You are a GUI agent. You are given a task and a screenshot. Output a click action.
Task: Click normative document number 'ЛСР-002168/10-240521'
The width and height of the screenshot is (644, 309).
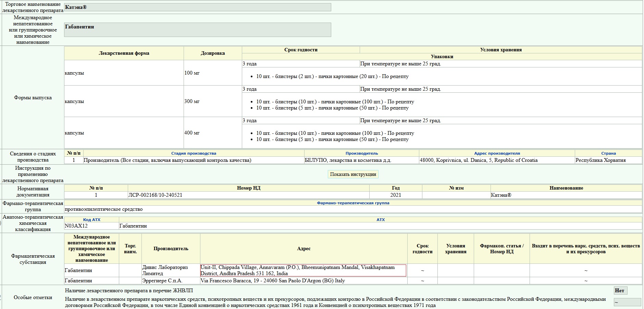coord(155,195)
